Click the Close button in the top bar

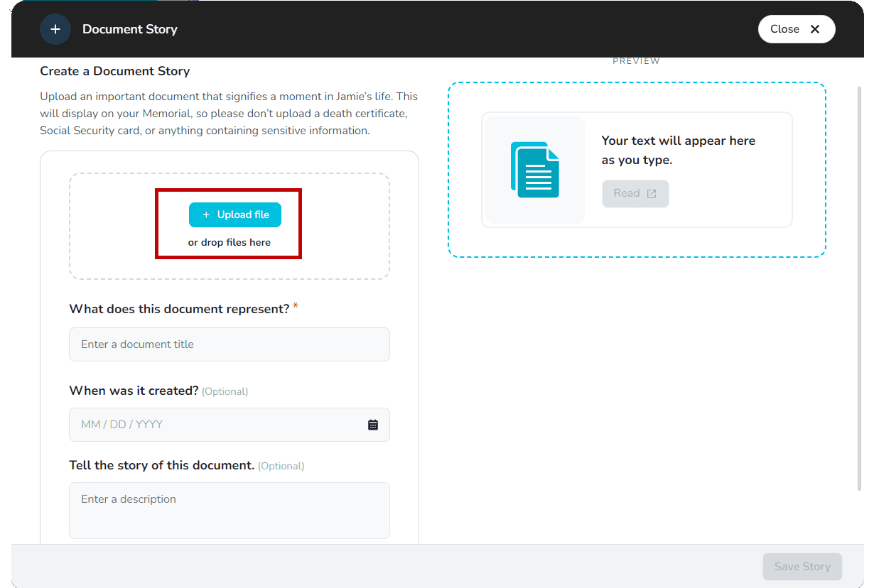[x=797, y=29]
